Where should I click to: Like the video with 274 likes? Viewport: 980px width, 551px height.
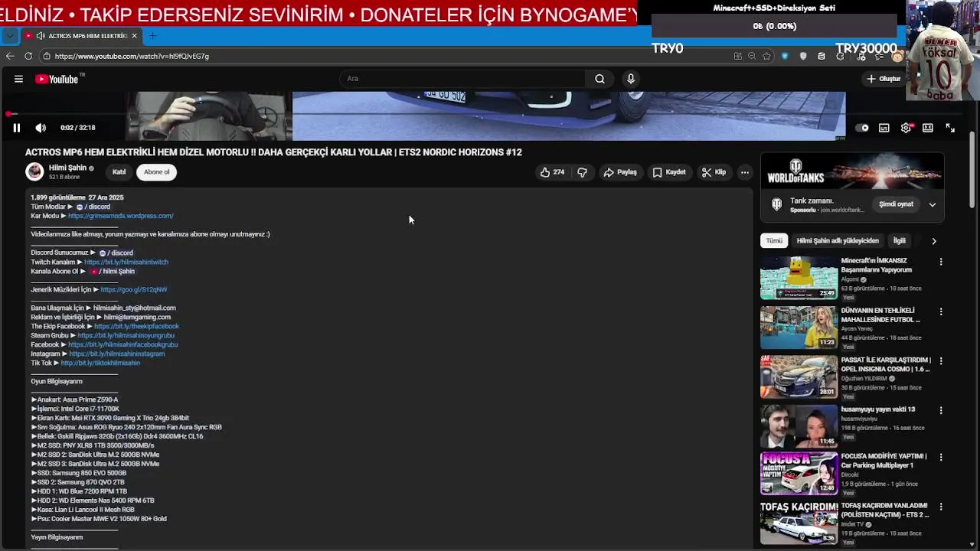coord(552,172)
